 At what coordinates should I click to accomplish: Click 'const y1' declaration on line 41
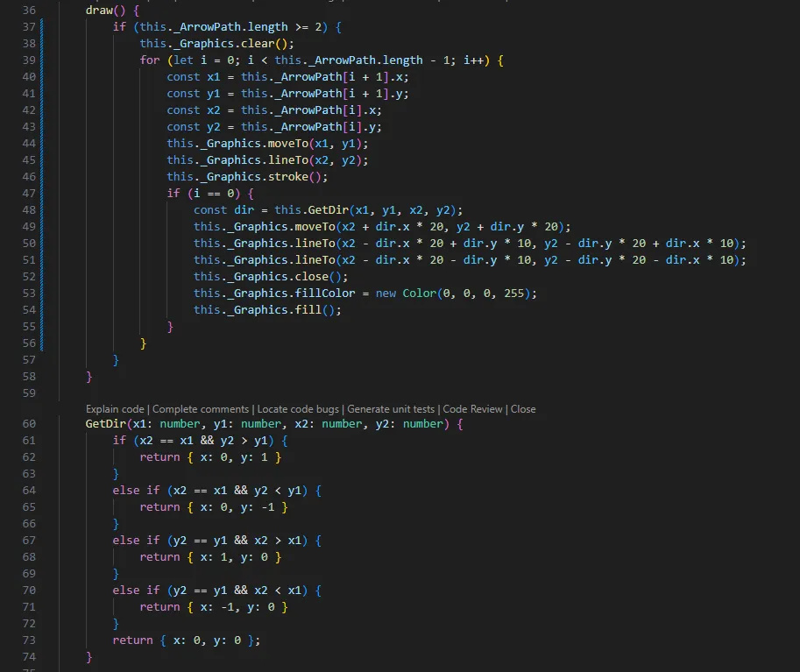(194, 94)
